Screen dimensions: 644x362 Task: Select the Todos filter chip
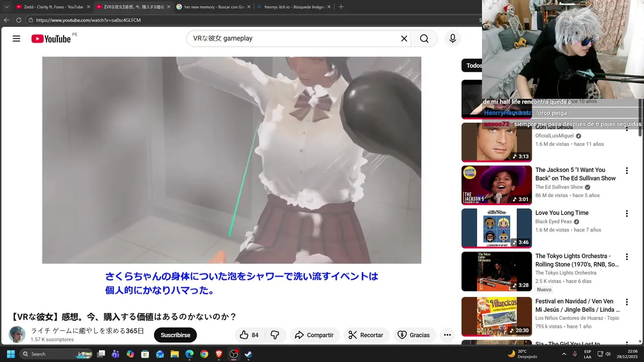pyautogui.click(x=473, y=65)
